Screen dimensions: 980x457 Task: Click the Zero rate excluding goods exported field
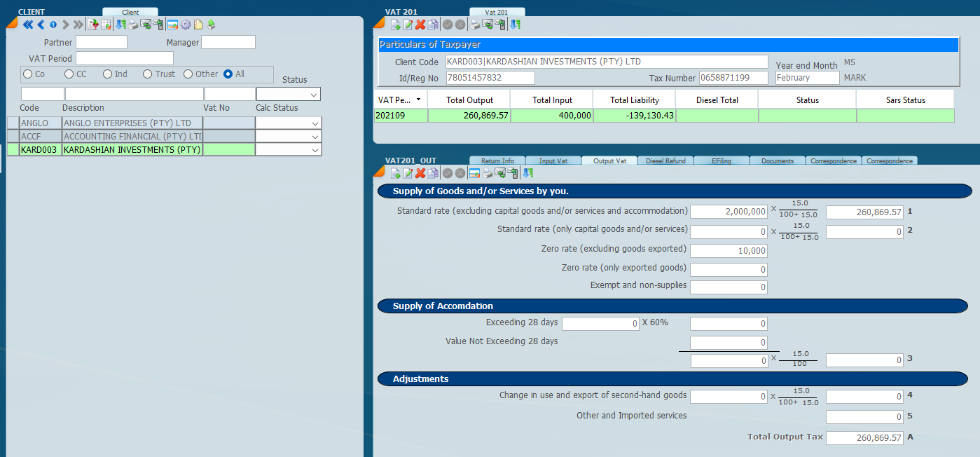point(729,251)
